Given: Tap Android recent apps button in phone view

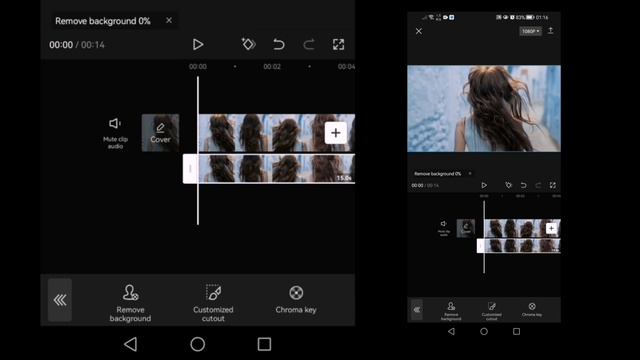Looking at the screenshot, I should click(x=516, y=331).
